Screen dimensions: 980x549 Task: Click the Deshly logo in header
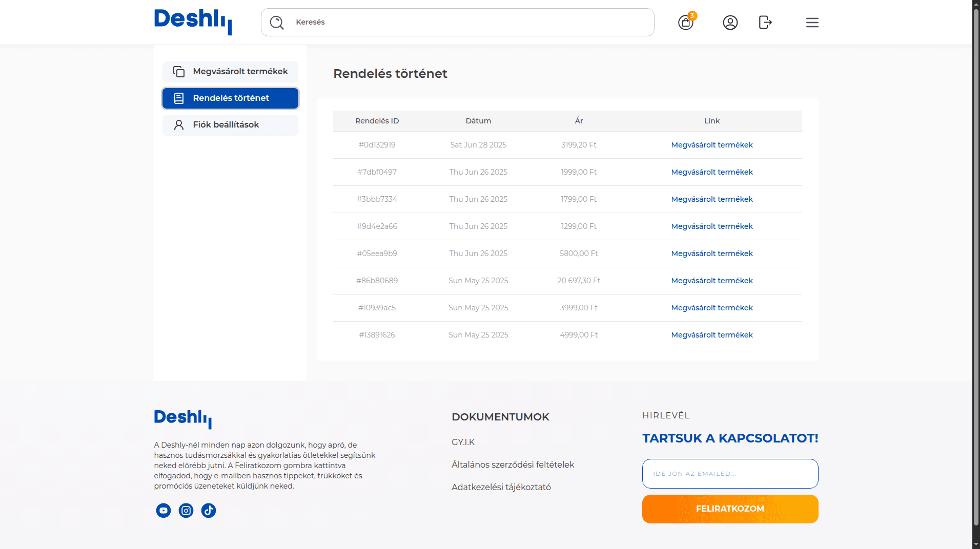point(193,22)
